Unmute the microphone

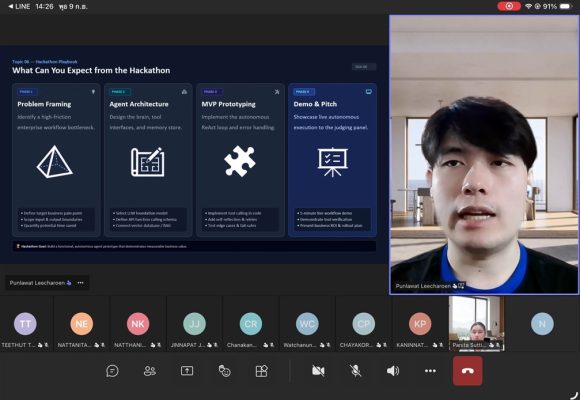click(355, 370)
